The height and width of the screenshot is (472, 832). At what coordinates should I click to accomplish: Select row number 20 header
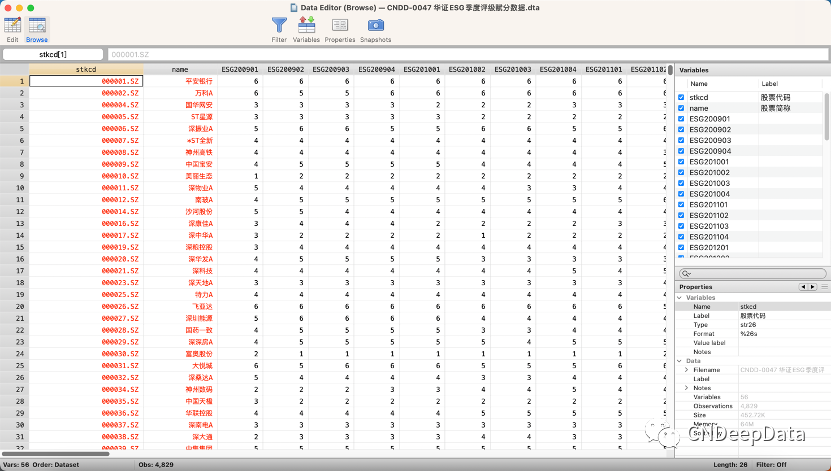click(x=14, y=307)
